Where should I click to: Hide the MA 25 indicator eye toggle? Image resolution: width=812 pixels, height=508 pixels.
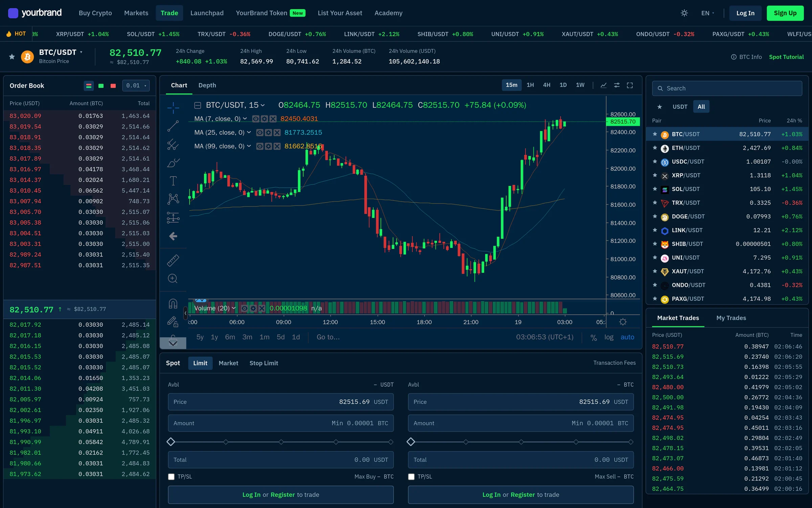(x=260, y=132)
